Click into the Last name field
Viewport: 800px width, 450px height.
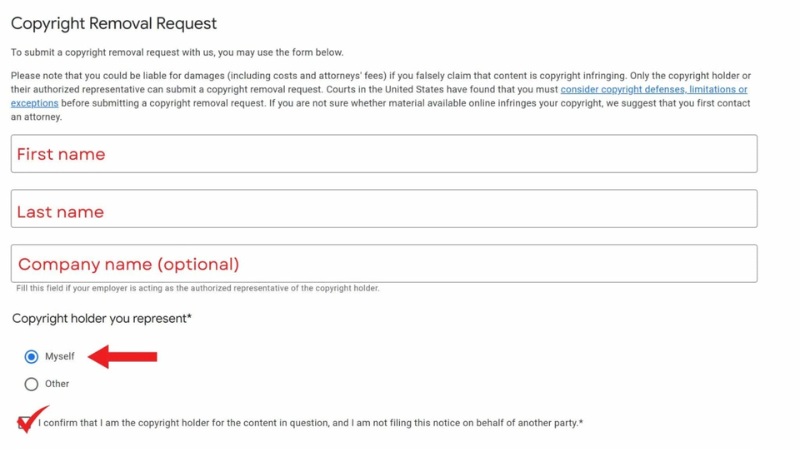(x=383, y=209)
